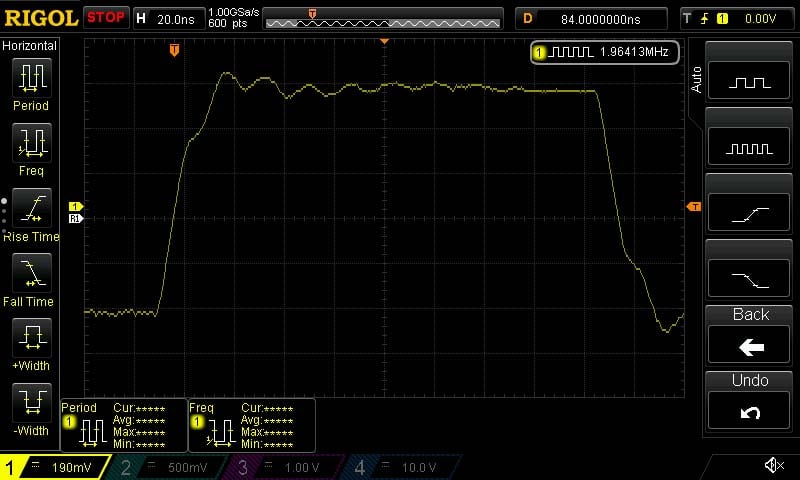800x480 pixels.
Task: Select the Freq measurement icon
Action: pos(32,142)
